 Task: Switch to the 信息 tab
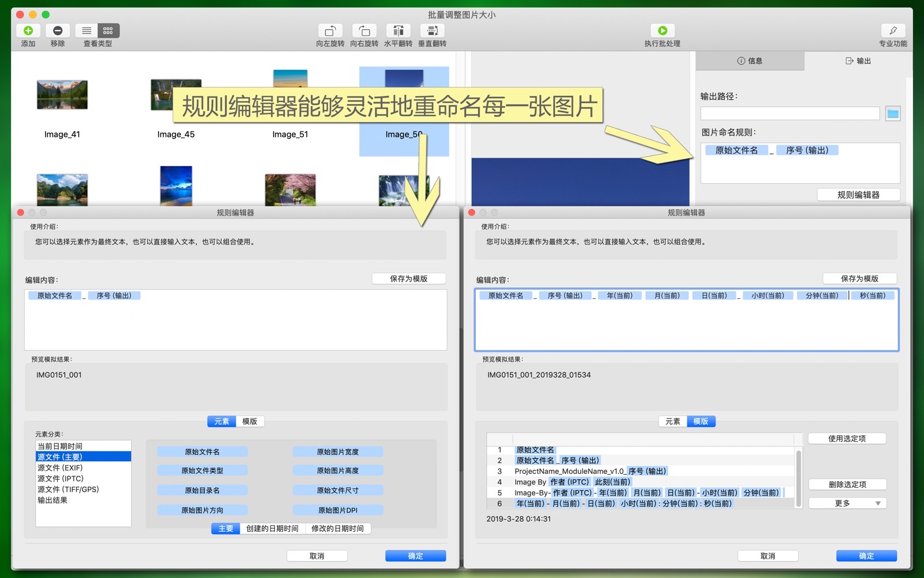(750, 61)
